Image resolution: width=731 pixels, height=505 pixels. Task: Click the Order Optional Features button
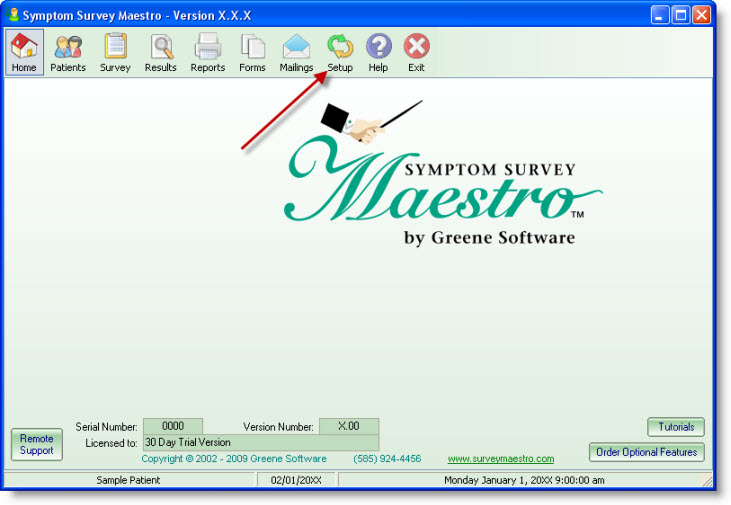(646, 452)
